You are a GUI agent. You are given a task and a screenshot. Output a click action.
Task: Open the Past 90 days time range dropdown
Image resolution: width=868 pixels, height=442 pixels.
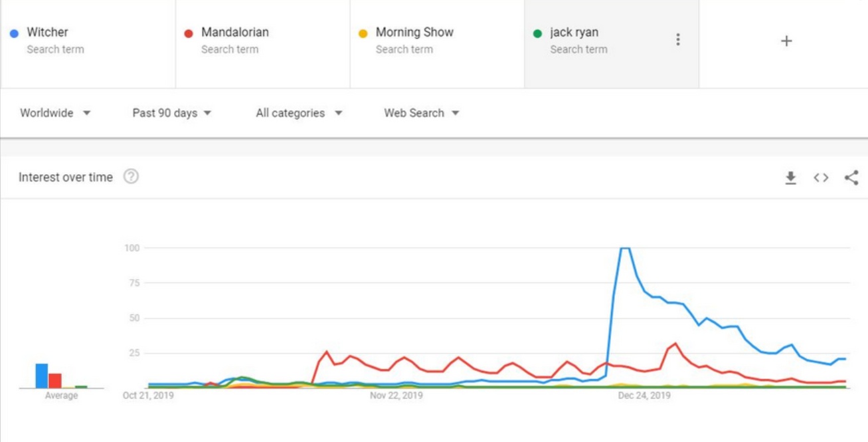coord(171,113)
